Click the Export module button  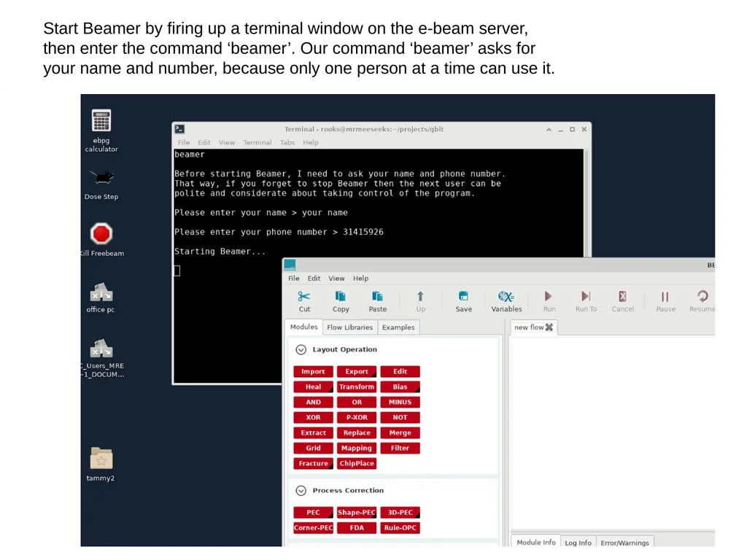357,371
